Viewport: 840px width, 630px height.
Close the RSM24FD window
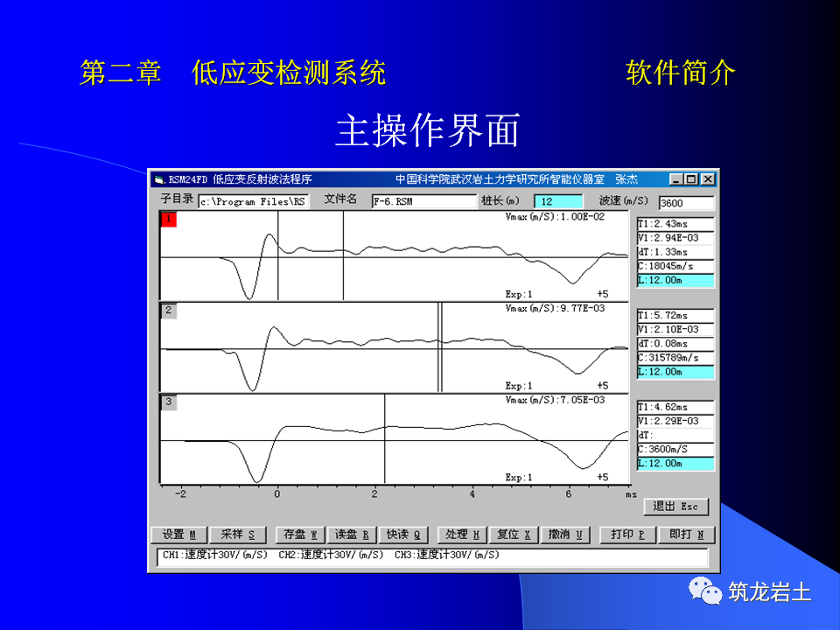(708, 179)
